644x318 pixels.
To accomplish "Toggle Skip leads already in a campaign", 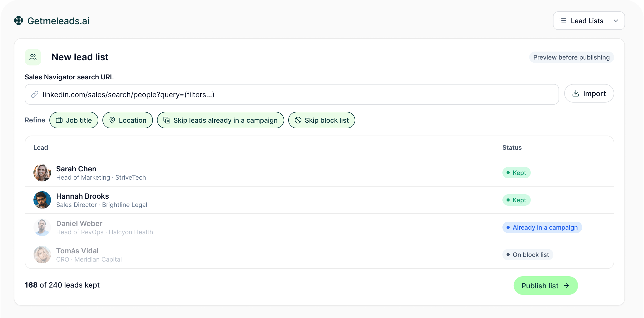I will (221, 120).
